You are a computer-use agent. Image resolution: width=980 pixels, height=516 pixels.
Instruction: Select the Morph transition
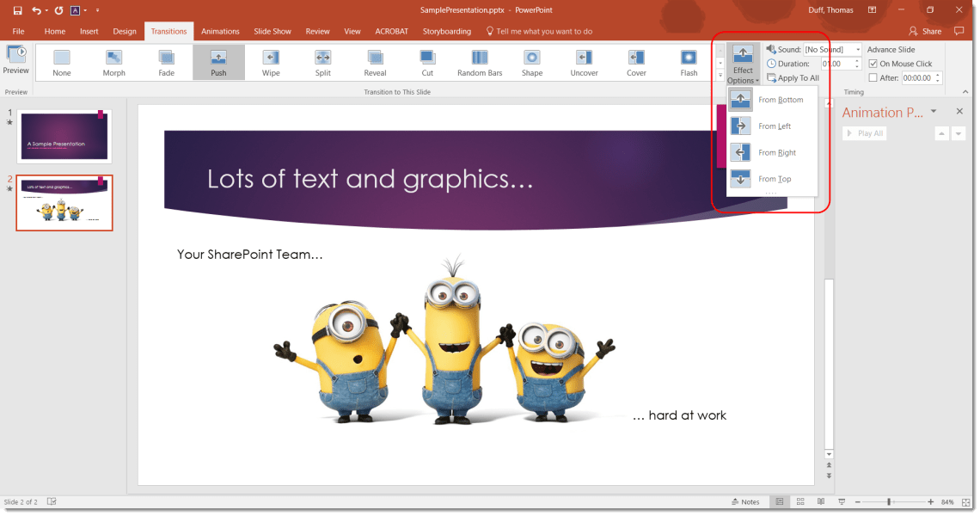coord(113,60)
